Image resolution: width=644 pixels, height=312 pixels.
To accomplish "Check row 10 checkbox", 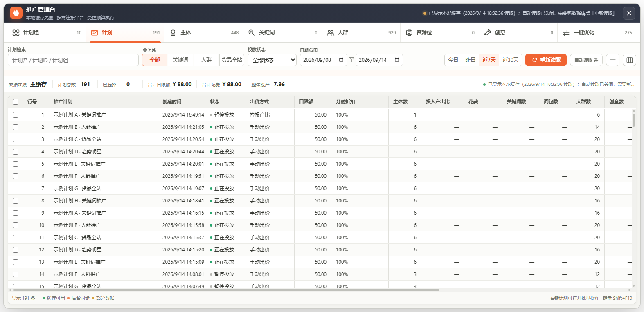I will [16, 225].
